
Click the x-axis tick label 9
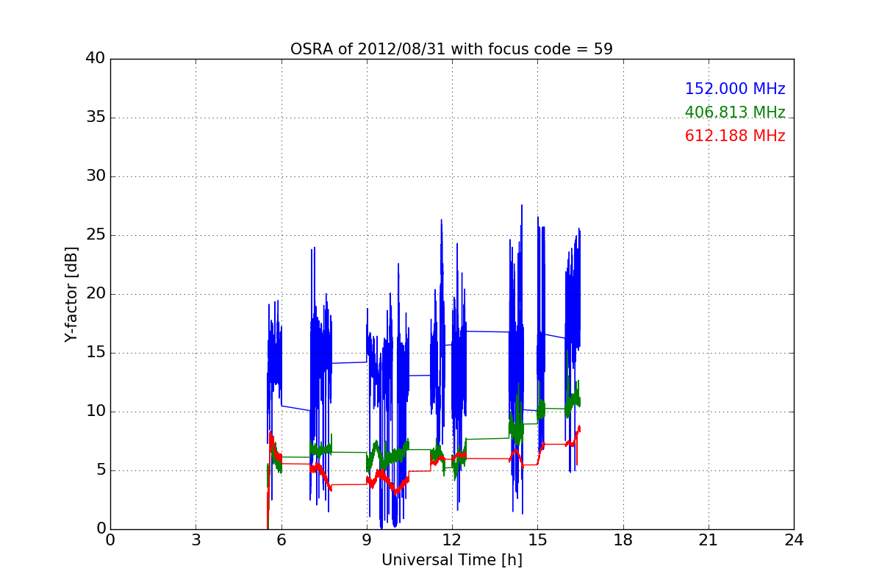pyautogui.click(x=367, y=539)
